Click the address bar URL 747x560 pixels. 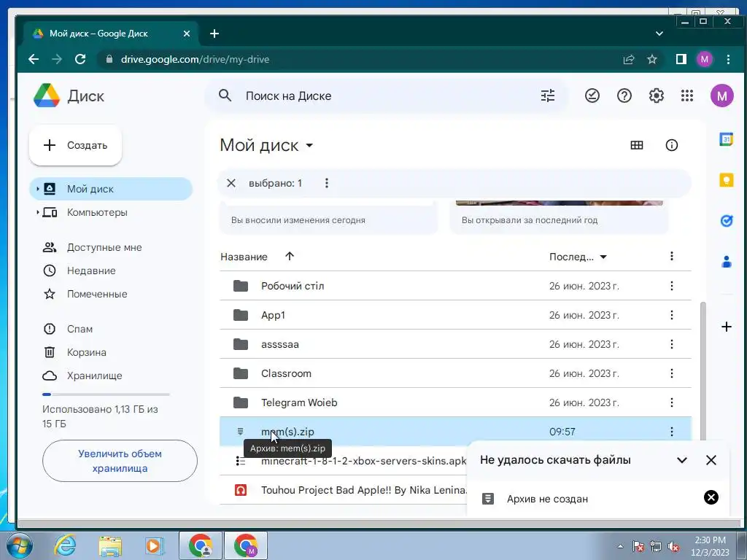tap(196, 59)
